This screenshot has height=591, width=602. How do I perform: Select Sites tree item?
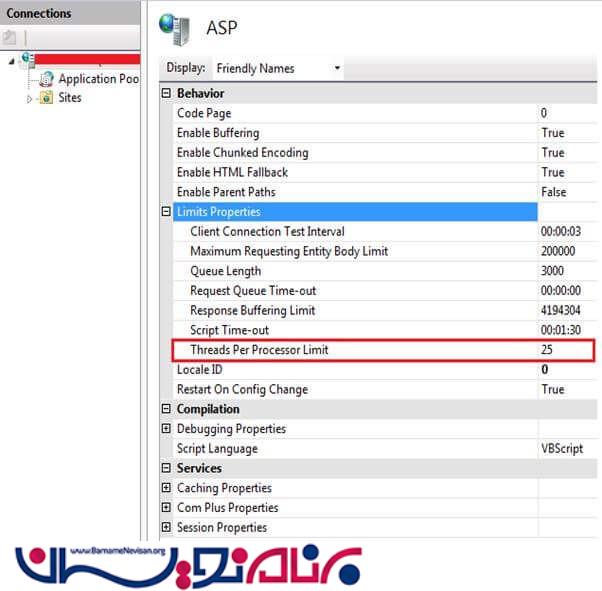[x=70, y=98]
